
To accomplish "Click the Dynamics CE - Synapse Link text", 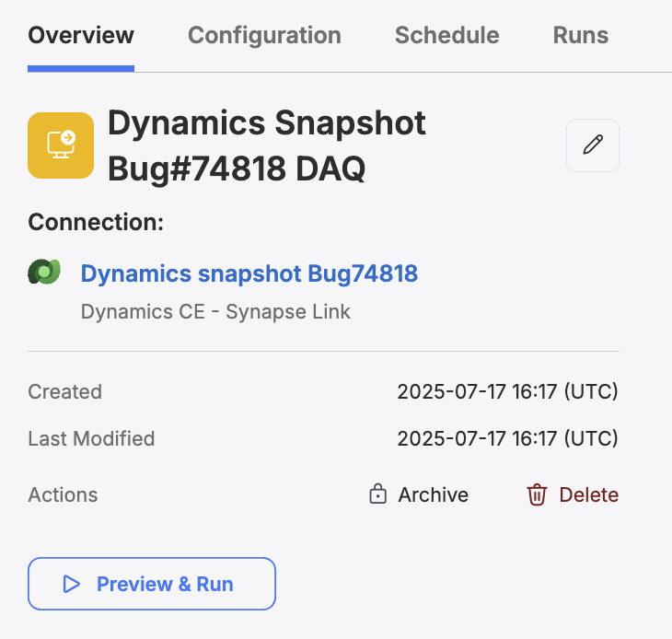I will coord(215,312).
